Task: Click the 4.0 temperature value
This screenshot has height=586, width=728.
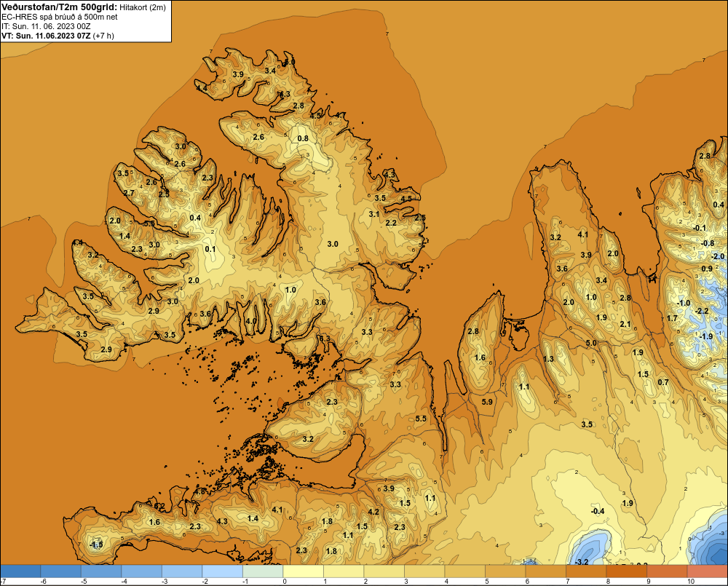Action: (x=251, y=321)
